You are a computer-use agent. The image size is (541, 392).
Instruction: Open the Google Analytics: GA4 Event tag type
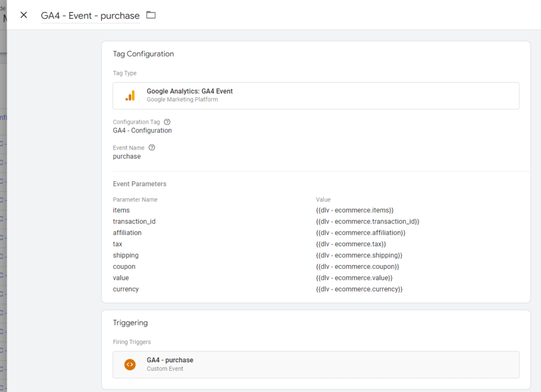coord(316,96)
